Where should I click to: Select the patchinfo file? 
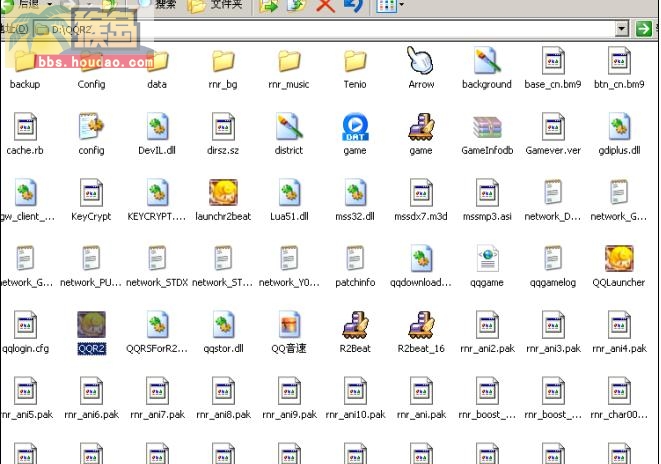355,267
